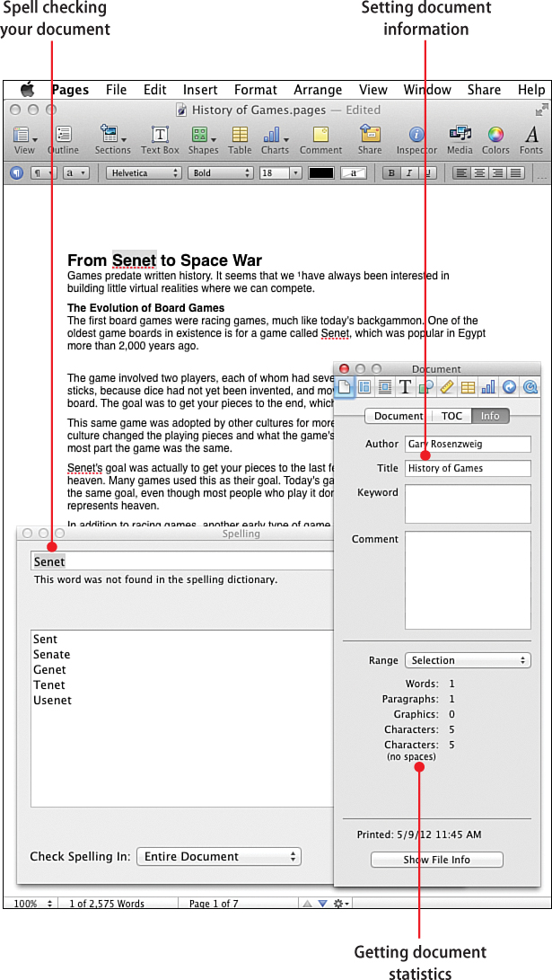The image size is (552, 980).
Task: Select the Document inspector icon
Action: coord(345,387)
